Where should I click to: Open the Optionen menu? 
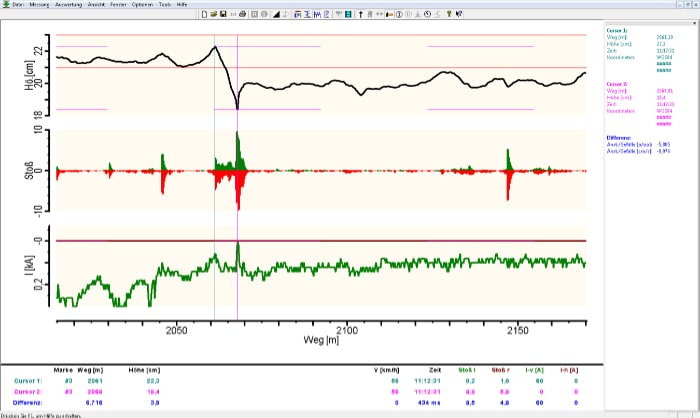click(140, 5)
